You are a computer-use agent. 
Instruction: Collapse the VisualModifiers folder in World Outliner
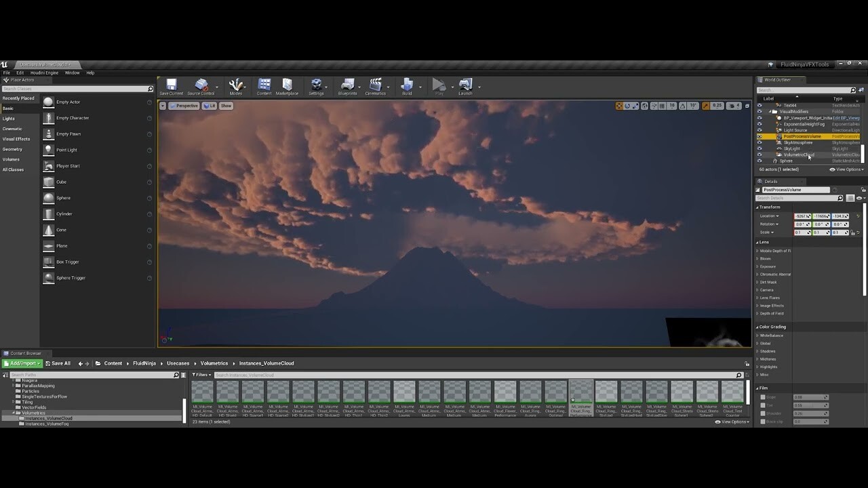click(772, 112)
